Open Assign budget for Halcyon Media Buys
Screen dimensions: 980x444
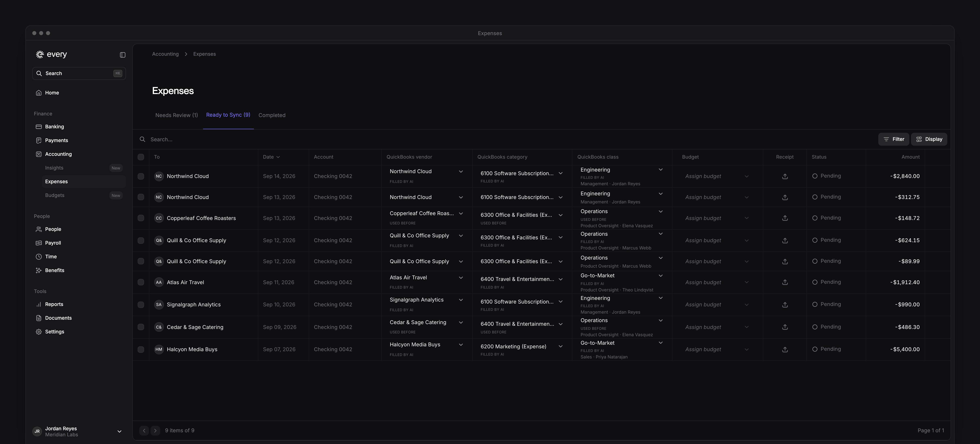717,349
